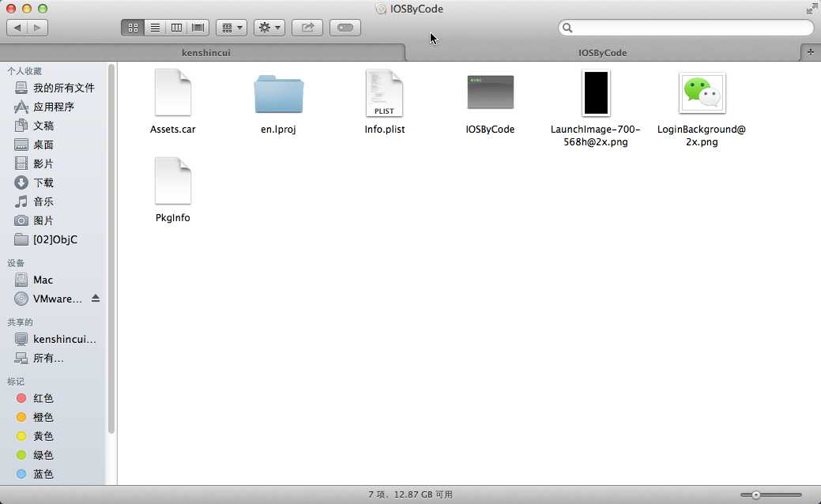Select the en.lproj folder

point(279,102)
